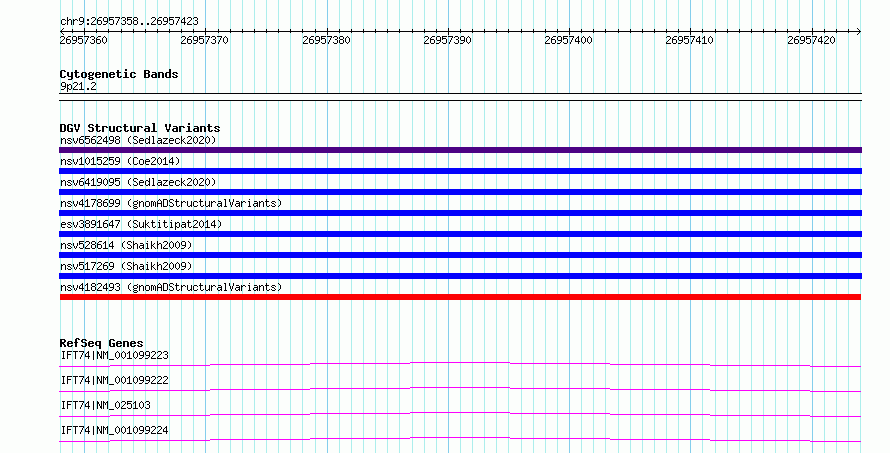Click ruler coordinate 26957410
The height and width of the screenshot is (453, 890).
[x=690, y=41]
